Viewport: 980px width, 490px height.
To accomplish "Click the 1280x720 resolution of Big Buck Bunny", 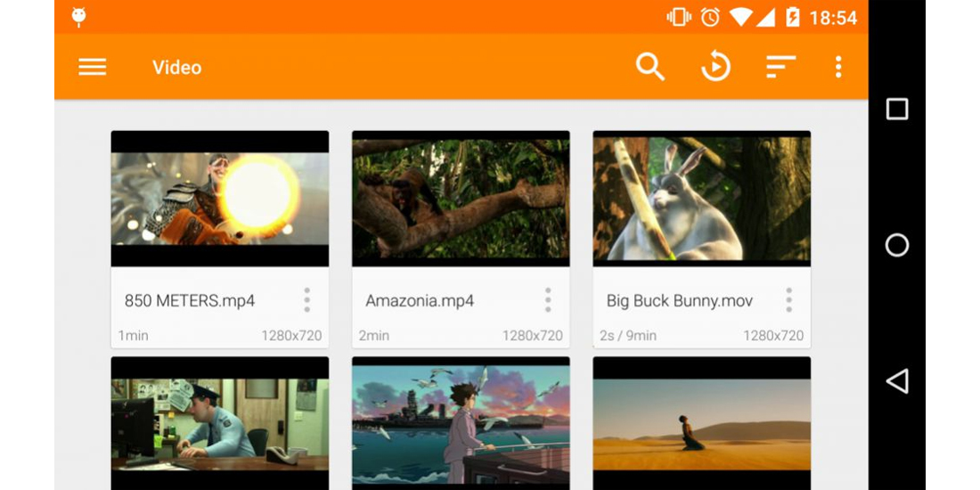I will coord(773,336).
